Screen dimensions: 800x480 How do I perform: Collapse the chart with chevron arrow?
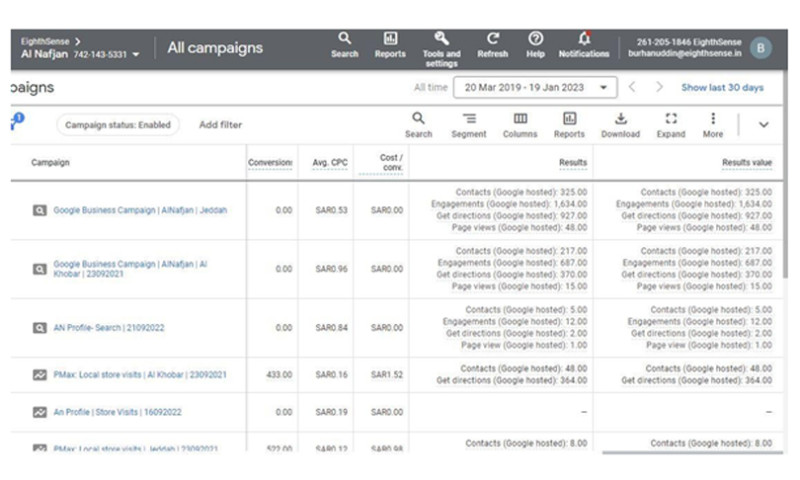[764, 125]
